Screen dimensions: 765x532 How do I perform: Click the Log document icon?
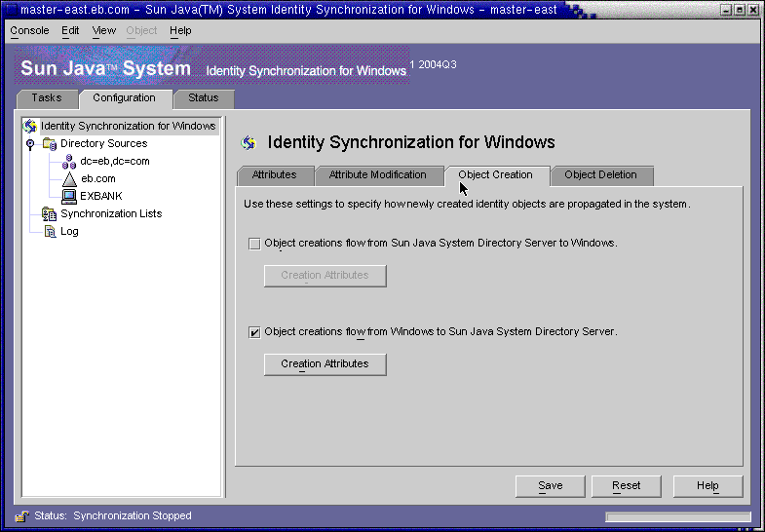[50, 232]
